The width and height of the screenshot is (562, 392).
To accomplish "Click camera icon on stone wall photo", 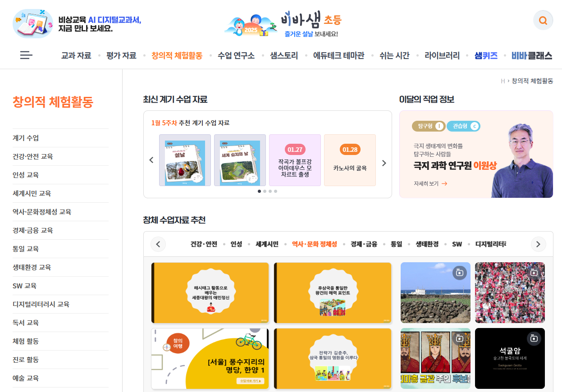I will coord(459,273).
